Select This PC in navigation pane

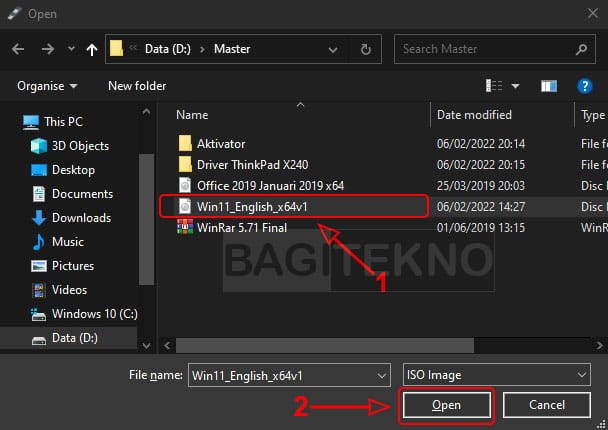point(53,122)
